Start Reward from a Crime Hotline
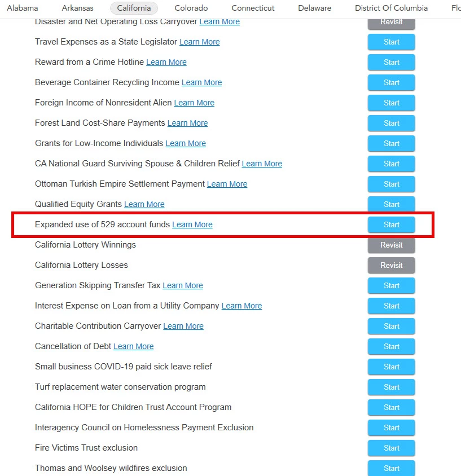461x476 pixels. (391, 62)
